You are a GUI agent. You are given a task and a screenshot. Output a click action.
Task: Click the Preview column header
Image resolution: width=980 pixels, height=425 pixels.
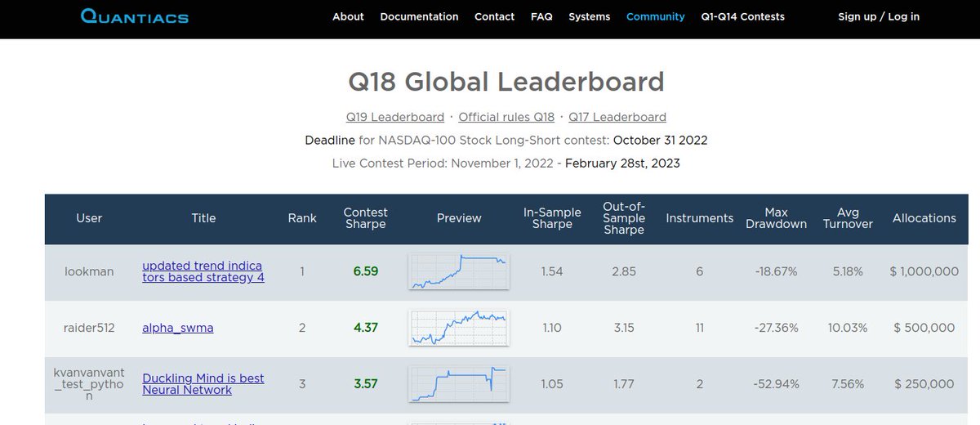point(459,218)
